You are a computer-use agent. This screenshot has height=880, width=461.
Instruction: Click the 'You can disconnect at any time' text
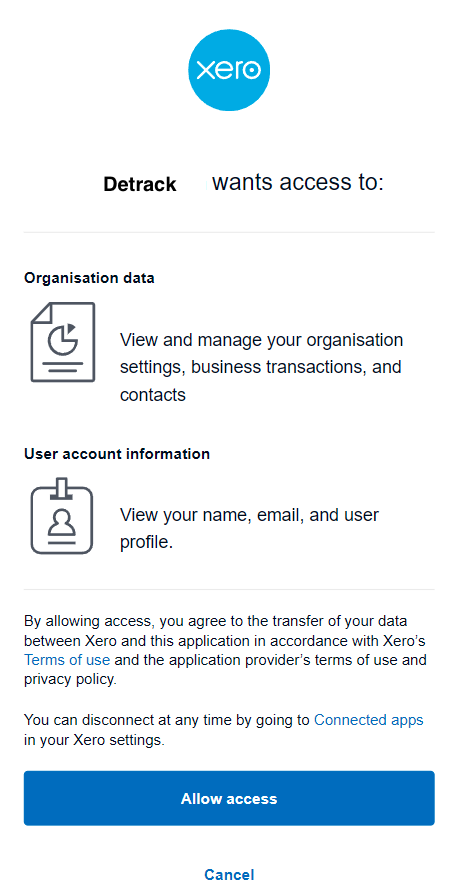[x=223, y=730]
